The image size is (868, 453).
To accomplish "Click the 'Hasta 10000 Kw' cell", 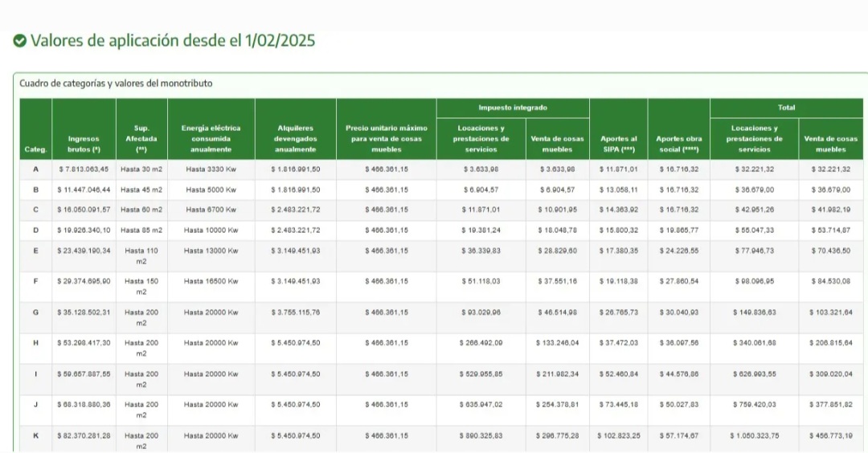I will [211, 230].
